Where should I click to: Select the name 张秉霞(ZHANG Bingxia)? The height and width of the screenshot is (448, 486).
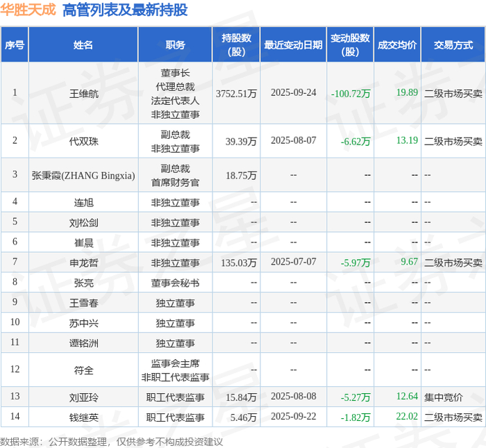pyautogui.click(x=83, y=176)
